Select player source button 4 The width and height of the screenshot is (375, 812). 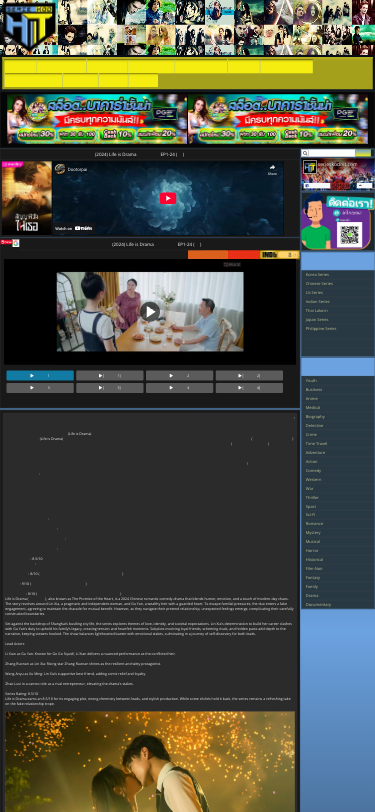179,387
